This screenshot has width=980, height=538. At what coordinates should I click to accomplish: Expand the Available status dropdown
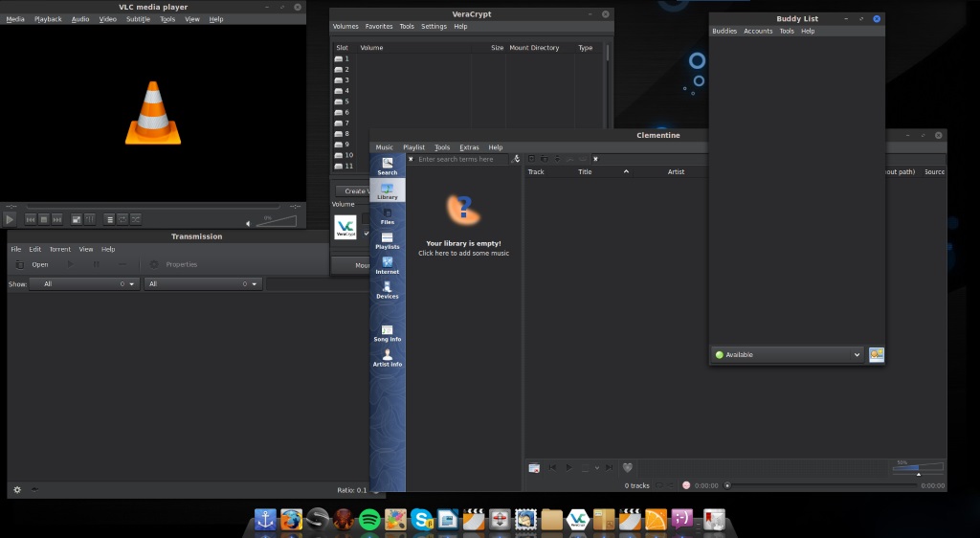[788, 354]
